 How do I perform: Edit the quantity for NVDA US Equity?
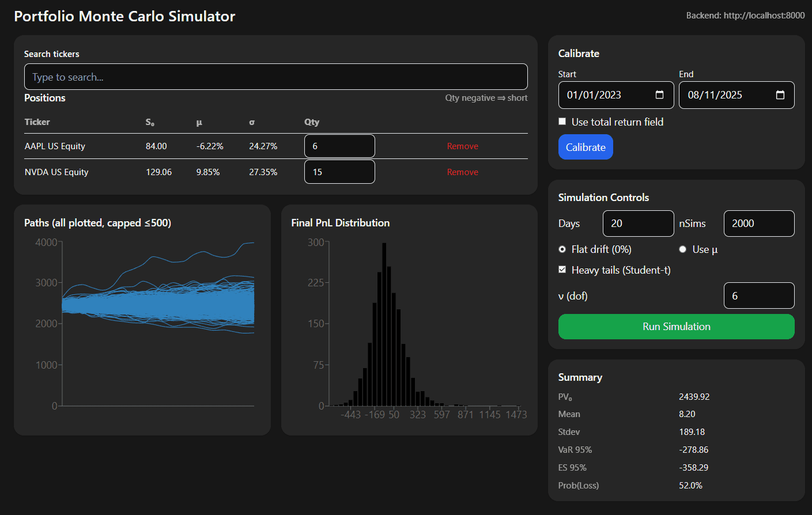(339, 172)
